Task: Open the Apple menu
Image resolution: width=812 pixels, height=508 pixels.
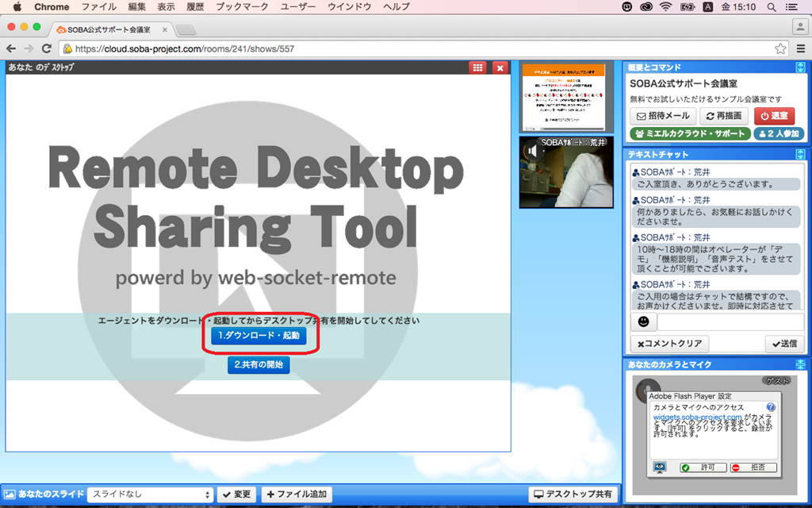Action: pos(17,6)
